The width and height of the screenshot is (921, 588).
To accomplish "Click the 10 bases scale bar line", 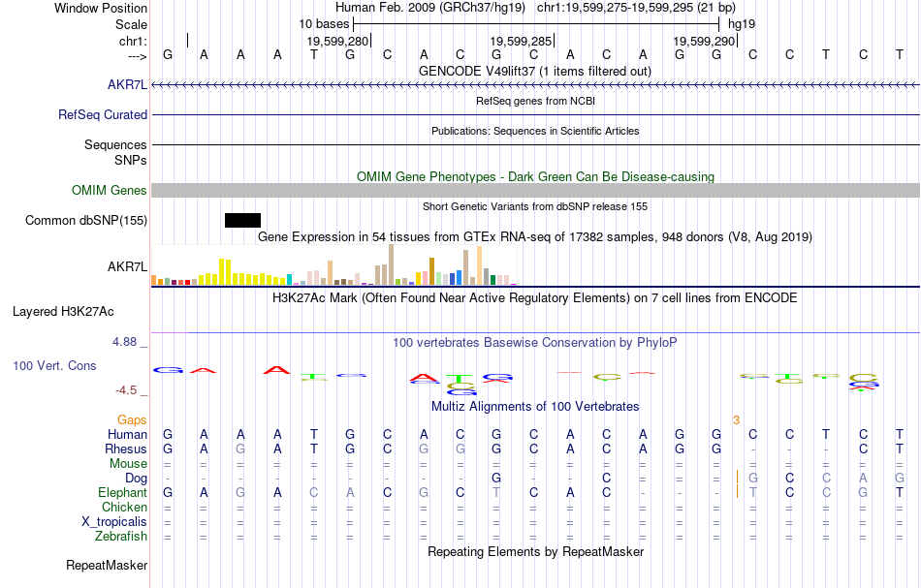I will pos(536,24).
